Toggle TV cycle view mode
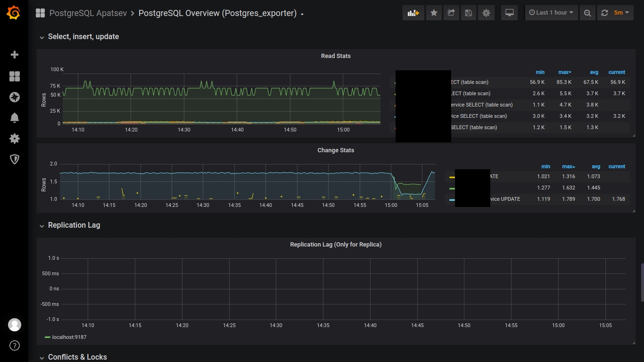 (509, 13)
